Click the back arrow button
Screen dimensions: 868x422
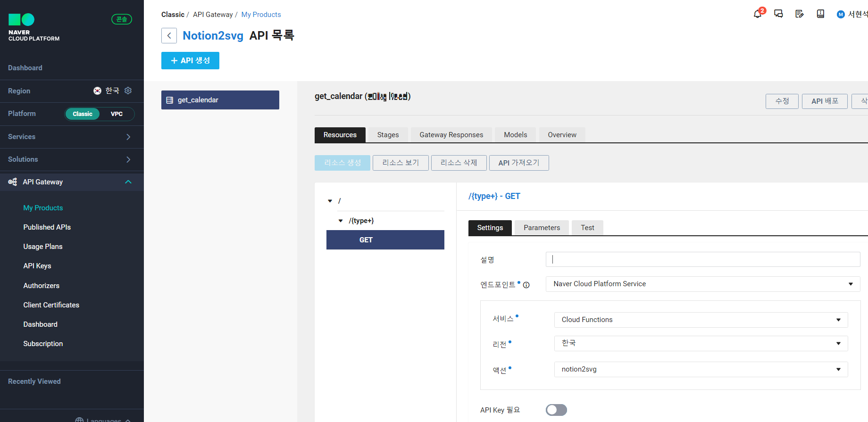coord(169,36)
